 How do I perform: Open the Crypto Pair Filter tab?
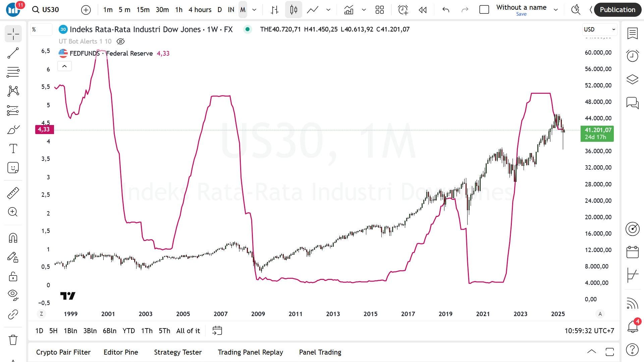[x=63, y=352]
